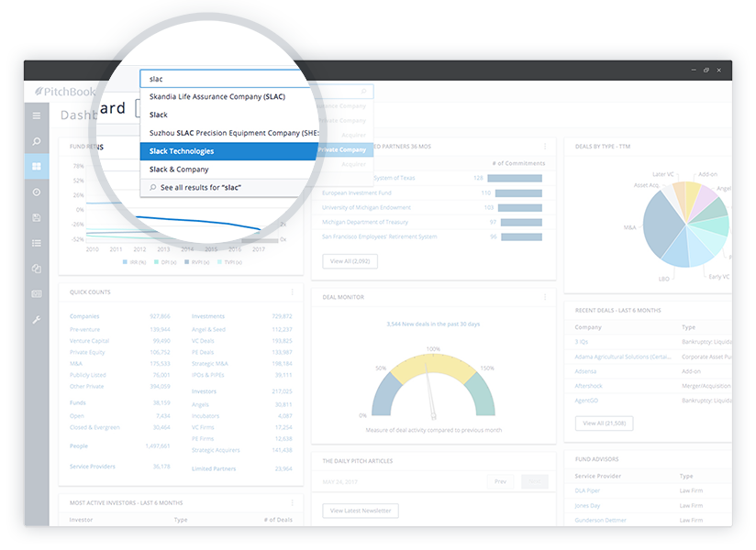756x550 pixels.
Task: Toggle DPI (x) legend swatch
Action: point(156,262)
